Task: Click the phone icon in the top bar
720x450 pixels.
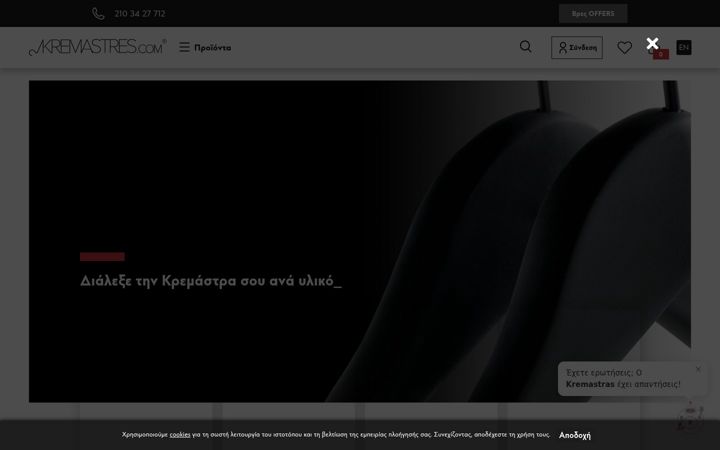Action: coord(98,14)
